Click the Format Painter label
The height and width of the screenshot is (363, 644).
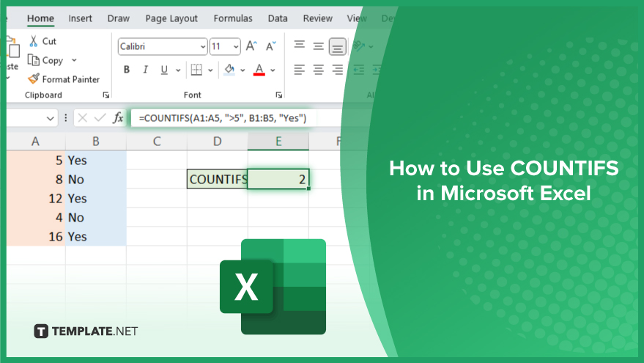[x=71, y=79]
